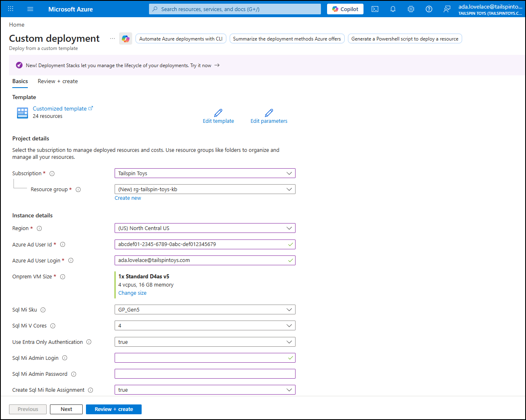
Task: Click the '24 resources' text
Action: [47, 116]
